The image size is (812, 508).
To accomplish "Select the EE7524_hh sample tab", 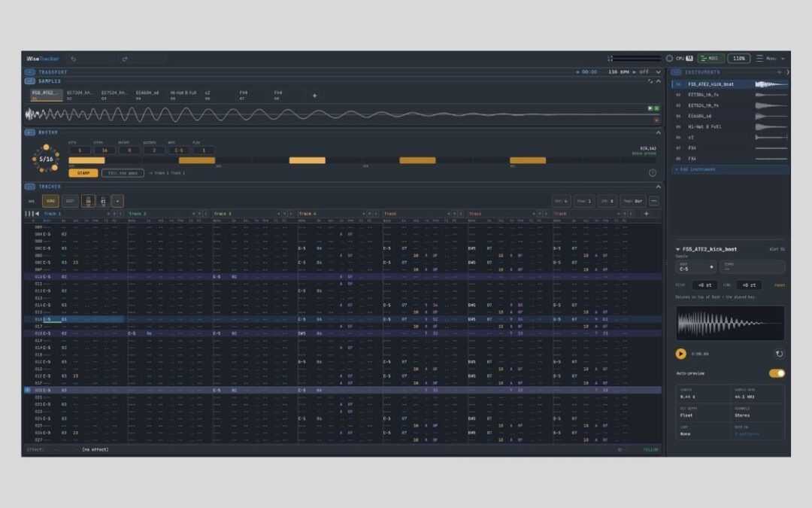I will [114, 95].
